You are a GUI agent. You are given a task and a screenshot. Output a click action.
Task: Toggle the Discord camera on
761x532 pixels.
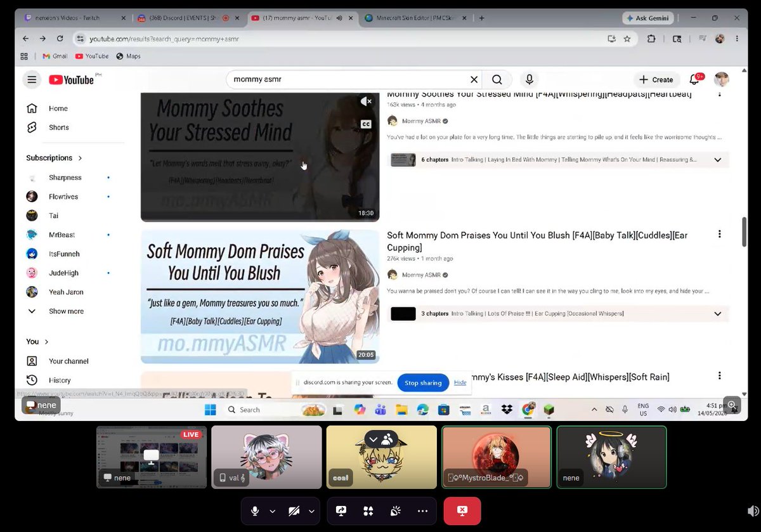coord(294,511)
